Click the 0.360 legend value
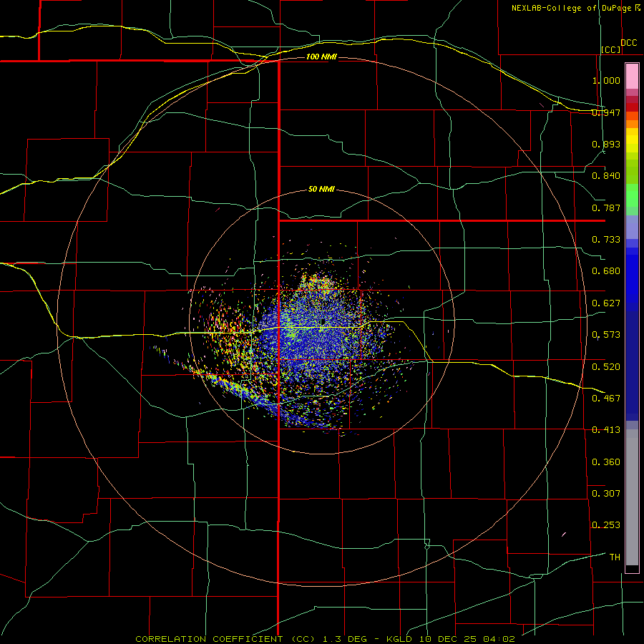Viewport: 644px width, 644px height. (606, 462)
